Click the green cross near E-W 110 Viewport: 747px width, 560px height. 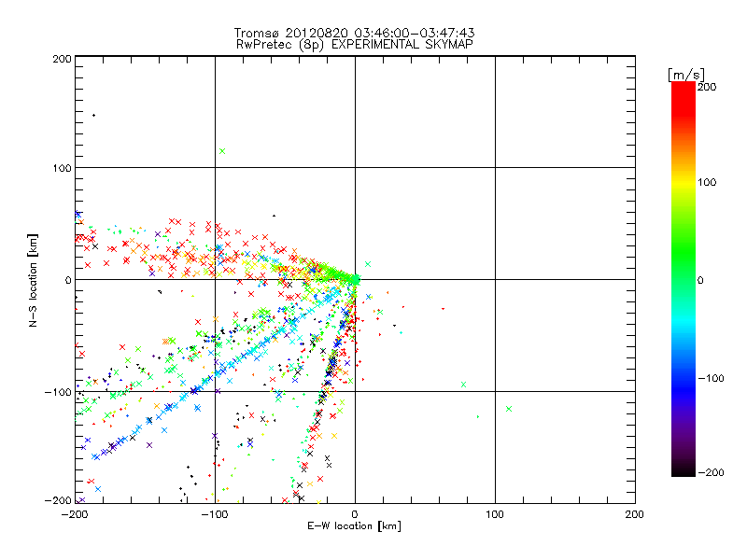[x=509, y=409]
